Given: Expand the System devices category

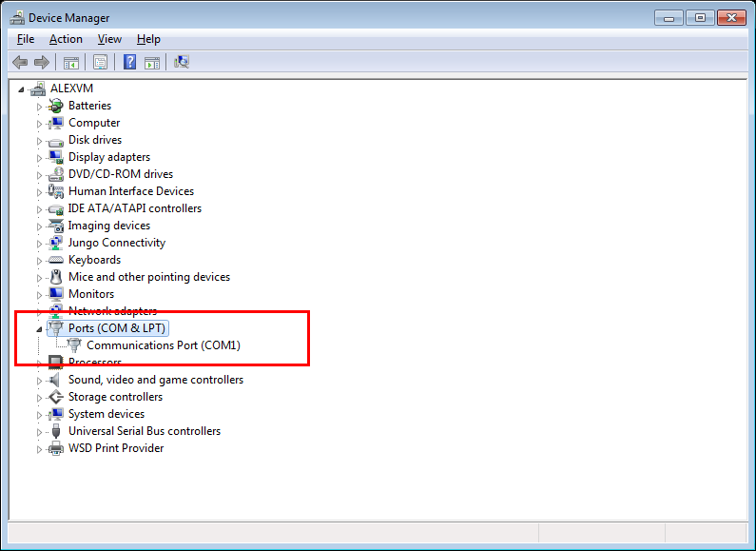Looking at the screenshot, I should click(x=40, y=414).
